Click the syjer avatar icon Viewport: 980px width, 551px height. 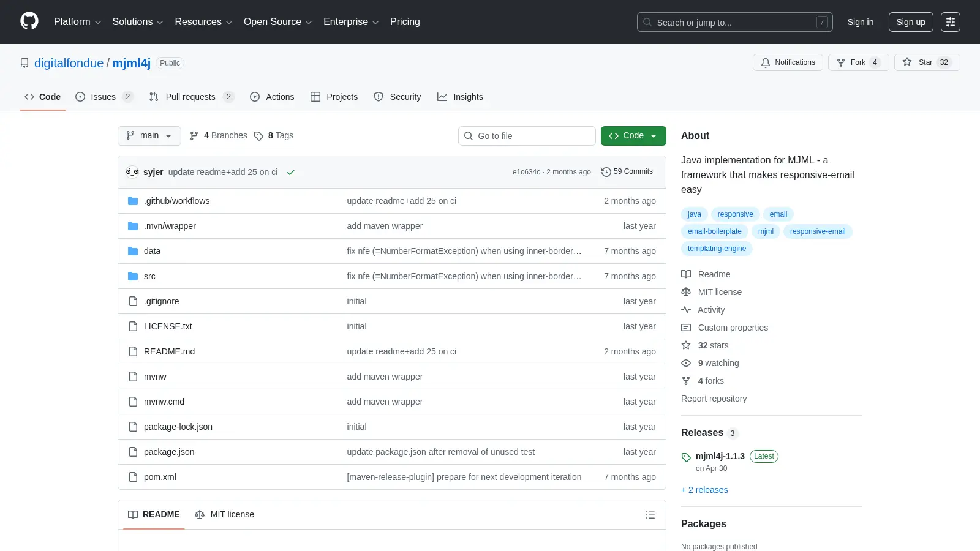tap(132, 172)
